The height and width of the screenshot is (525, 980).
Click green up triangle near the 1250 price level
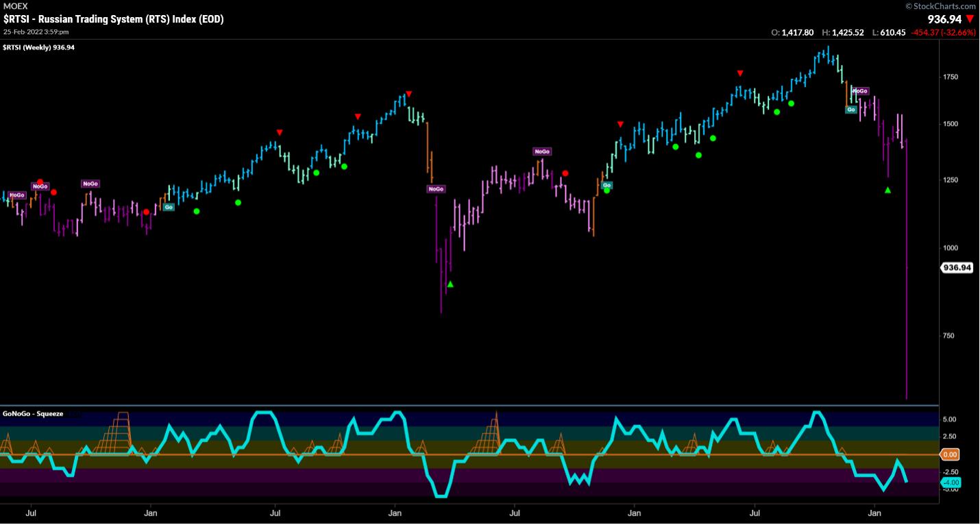[x=887, y=190]
